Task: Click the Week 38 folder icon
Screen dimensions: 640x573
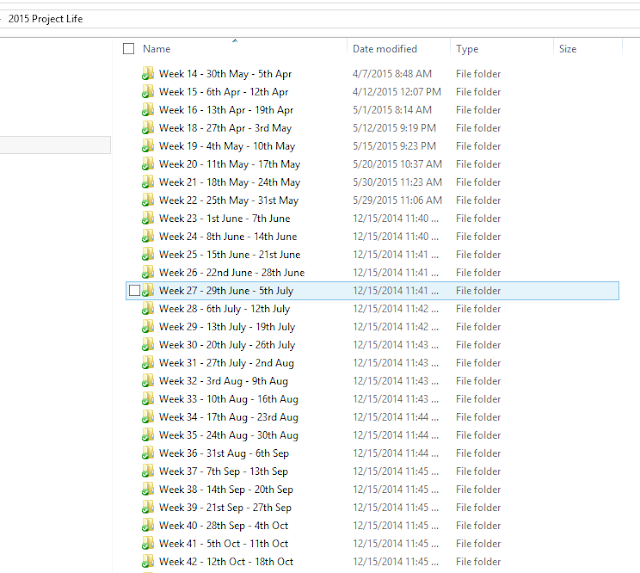Action: coord(148,489)
